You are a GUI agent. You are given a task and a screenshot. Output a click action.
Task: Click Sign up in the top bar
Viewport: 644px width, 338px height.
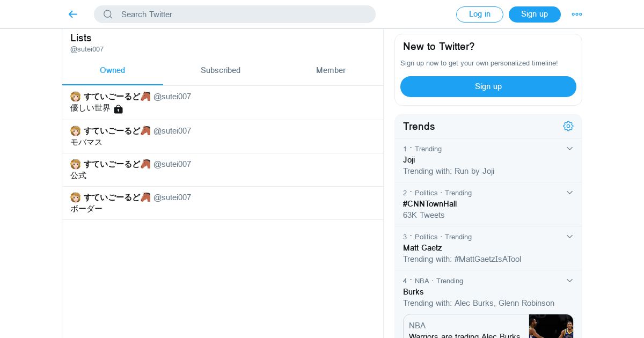(x=535, y=14)
